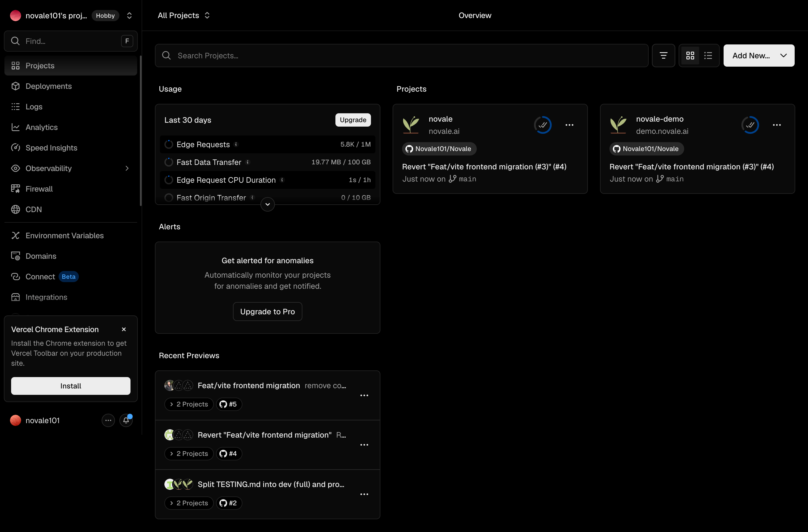Expand 2 Projects under Revert Feat/vite preview

[x=189, y=454]
